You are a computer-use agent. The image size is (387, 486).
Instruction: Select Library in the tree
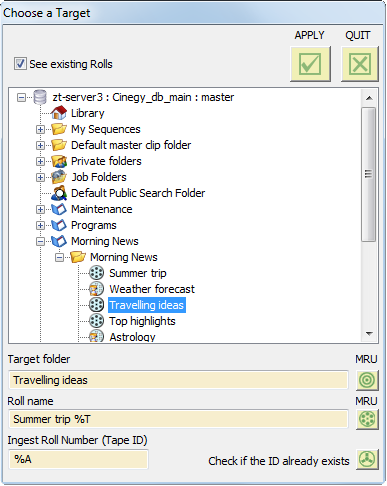(88, 113)
